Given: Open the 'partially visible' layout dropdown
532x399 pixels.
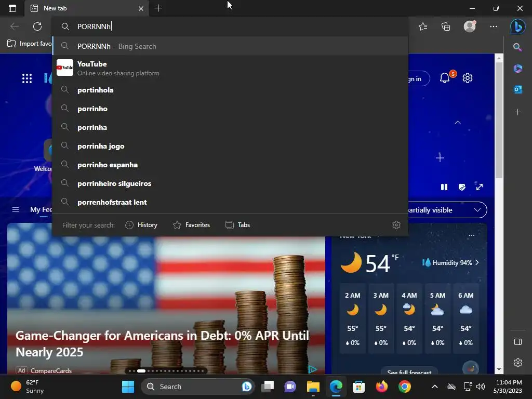Looking at the screenshot, I should [447, 210].
